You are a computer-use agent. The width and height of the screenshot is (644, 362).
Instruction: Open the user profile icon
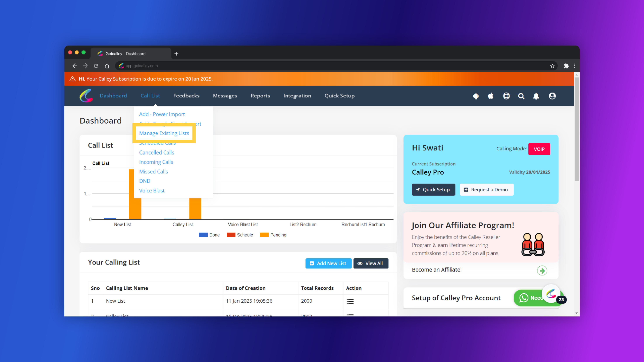[552, 96]
